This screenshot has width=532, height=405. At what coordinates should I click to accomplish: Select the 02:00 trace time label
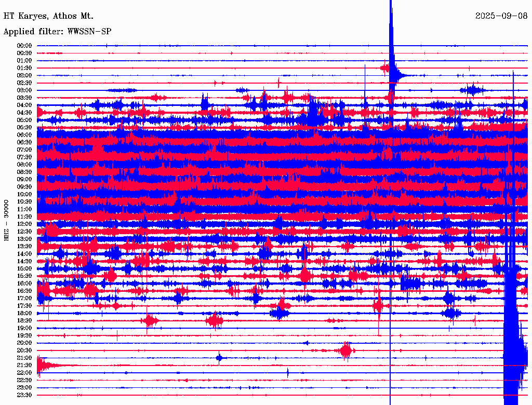24,76
